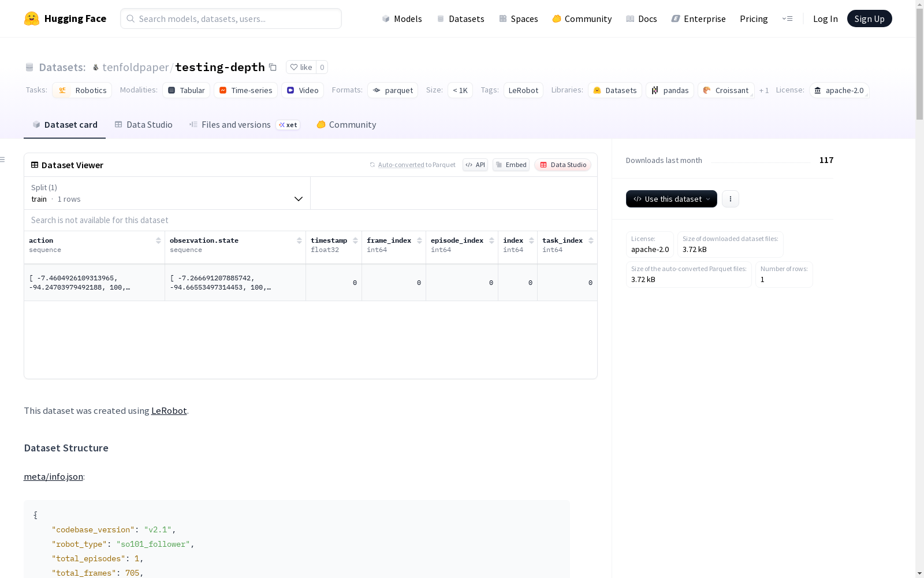Go to Models in the navigation

[x=402, y=18]
